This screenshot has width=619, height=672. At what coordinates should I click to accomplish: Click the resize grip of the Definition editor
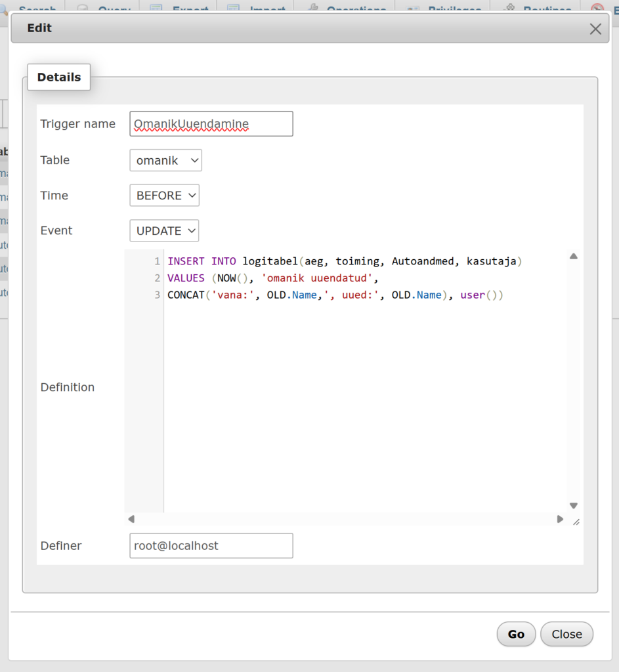point(576,522)
